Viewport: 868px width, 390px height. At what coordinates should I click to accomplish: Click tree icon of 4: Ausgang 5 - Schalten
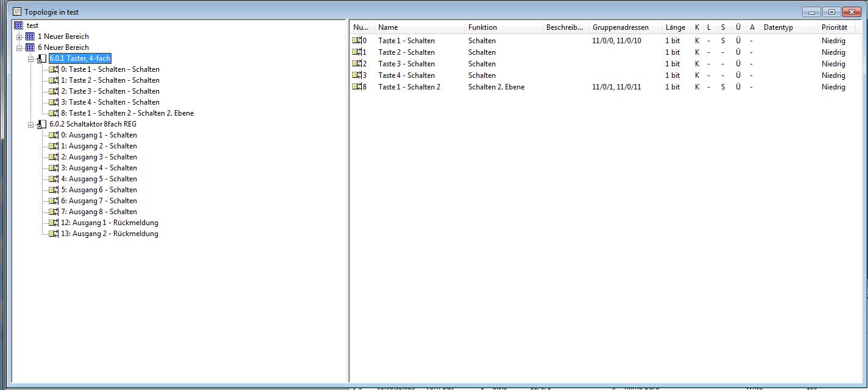pos(54,179)
